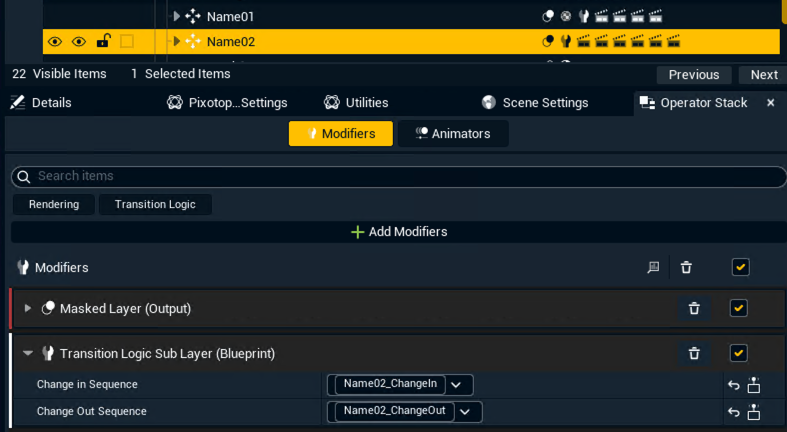Click the Change Out Sequence property label
This screenshot has width=787, height=432.
(x=92, y=411)
